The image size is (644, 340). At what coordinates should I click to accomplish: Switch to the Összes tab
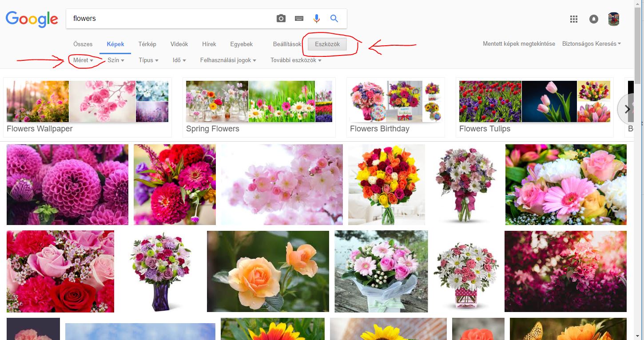coord(83,44)
